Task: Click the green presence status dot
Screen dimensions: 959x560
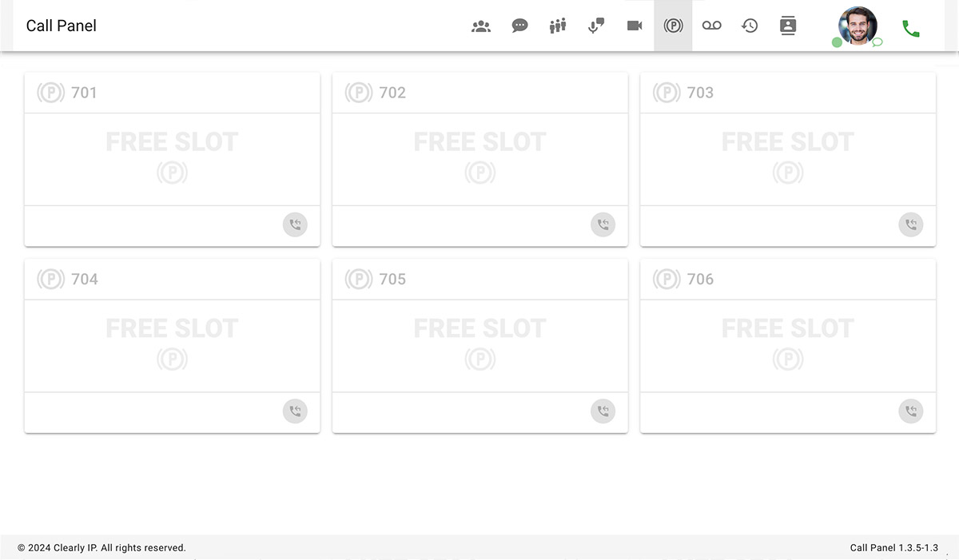Action: click(837, 42)
